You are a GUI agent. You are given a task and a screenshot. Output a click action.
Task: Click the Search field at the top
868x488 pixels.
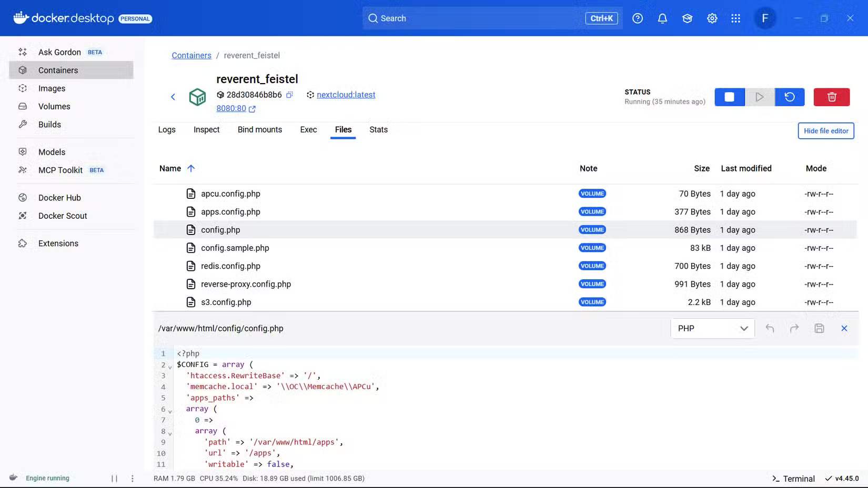[473, 18]
